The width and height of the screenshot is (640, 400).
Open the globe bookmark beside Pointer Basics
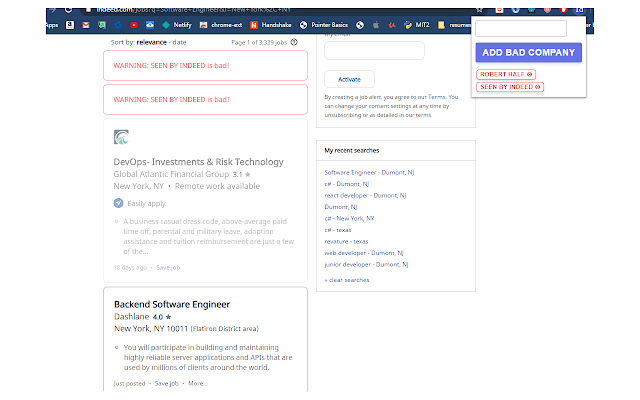pos(360,25)
